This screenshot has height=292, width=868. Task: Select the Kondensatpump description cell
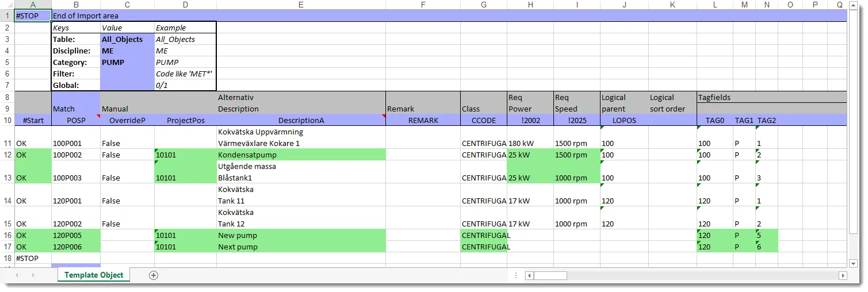tap(301, 155)
